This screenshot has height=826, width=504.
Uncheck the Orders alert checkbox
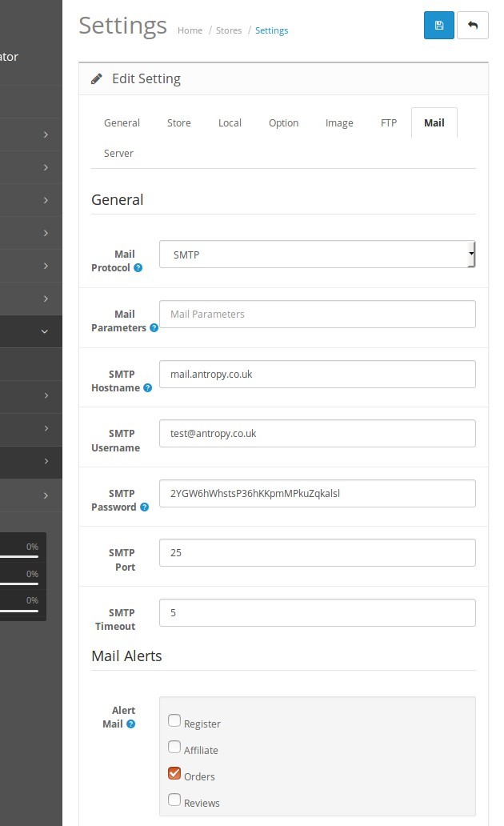pyautogui.click(x=174, y=772)
